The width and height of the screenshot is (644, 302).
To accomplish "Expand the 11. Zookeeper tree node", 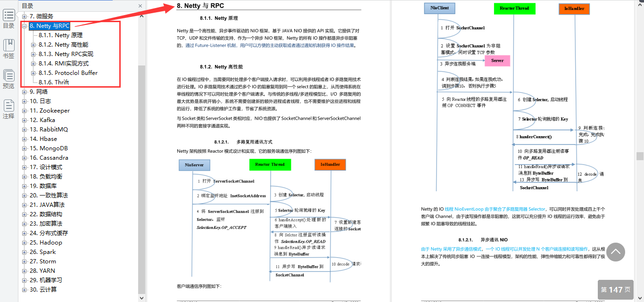I will click(25, 111).
